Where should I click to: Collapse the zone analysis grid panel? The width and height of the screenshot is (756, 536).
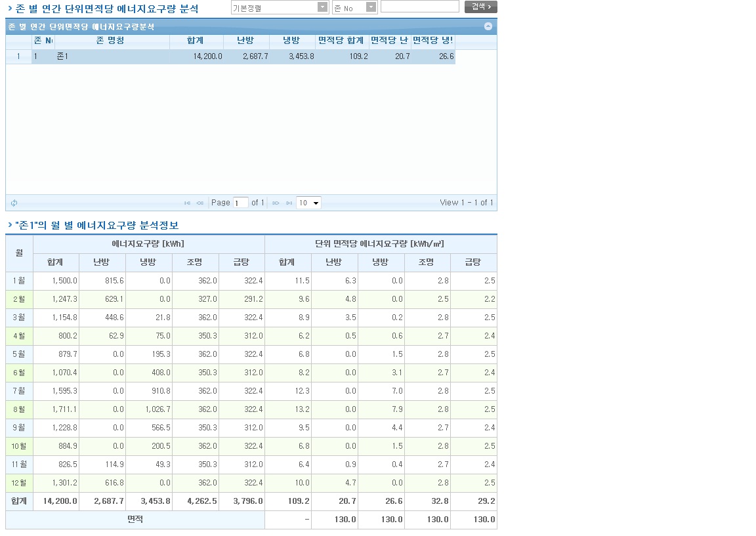pyautogui.click(x=488, y=27)
